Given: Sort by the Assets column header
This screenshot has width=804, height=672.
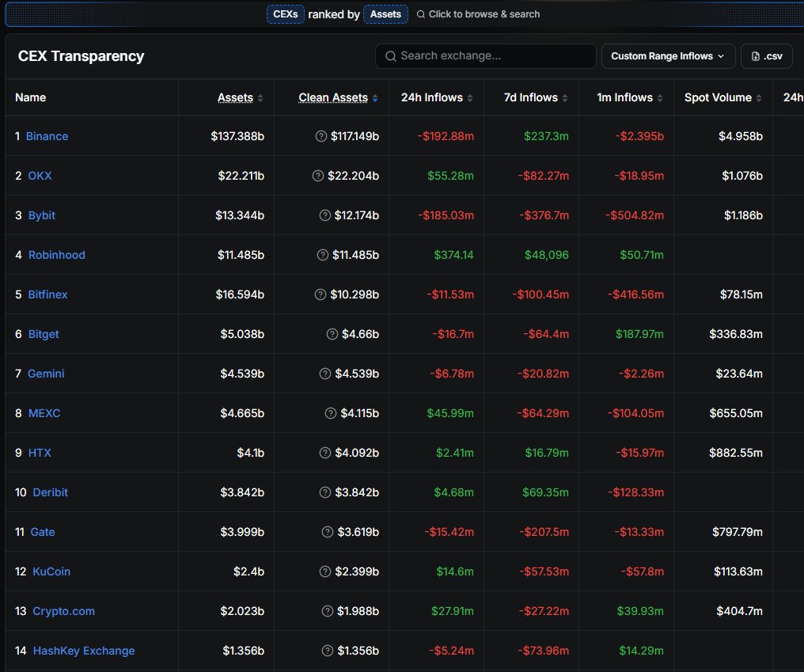Looking at the screenshot, I should point(235,97).
